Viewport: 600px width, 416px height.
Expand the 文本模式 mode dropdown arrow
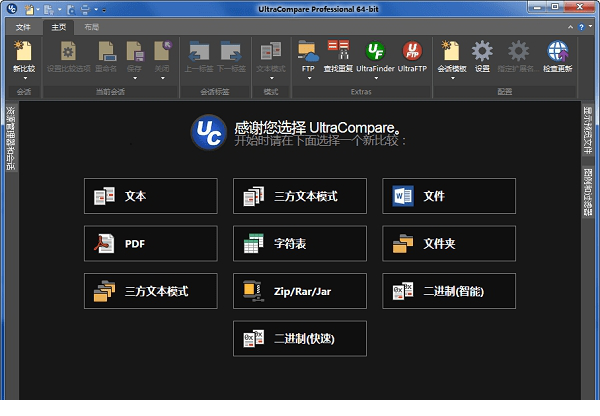(271, 78)
